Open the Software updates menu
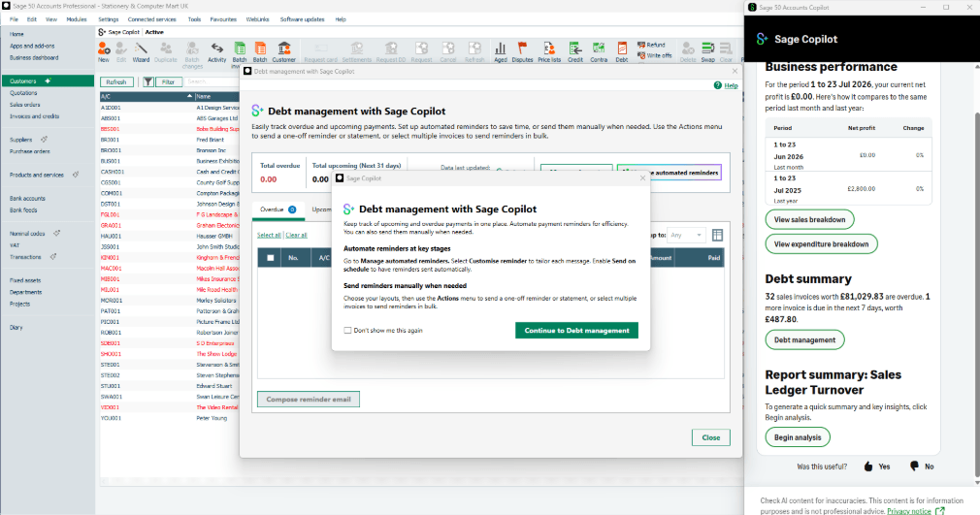 (x=302, y=19)
